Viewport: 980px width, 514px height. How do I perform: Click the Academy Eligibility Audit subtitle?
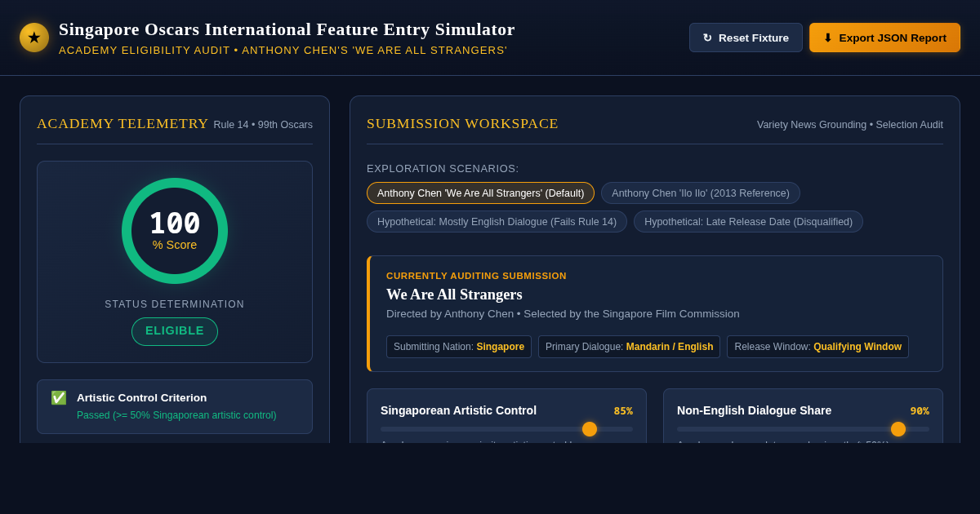pos(283,51)
